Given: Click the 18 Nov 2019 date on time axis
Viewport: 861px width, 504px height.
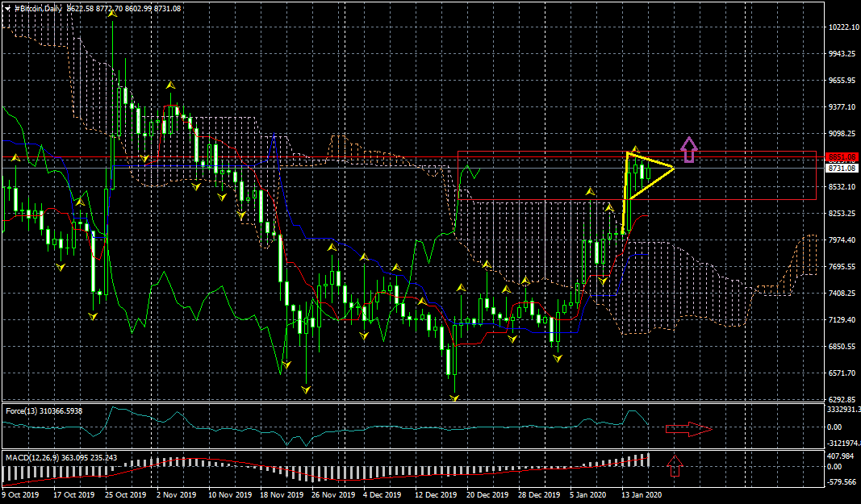Looking at the screenshot, I should point(281,494).
